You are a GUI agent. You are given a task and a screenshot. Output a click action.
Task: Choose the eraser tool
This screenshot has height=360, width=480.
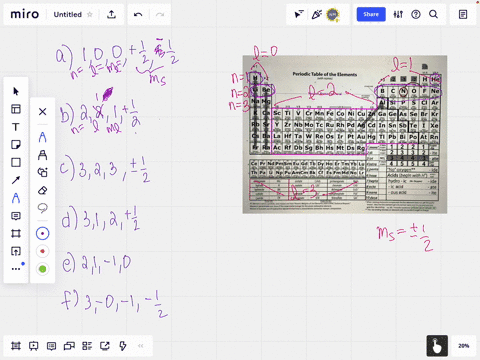coord(42,190)
